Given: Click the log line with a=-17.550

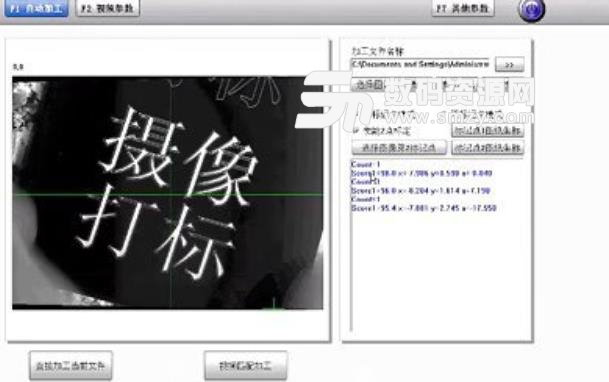Looking at the screenshot, I should pyautogui.click(x=424, y=208).
